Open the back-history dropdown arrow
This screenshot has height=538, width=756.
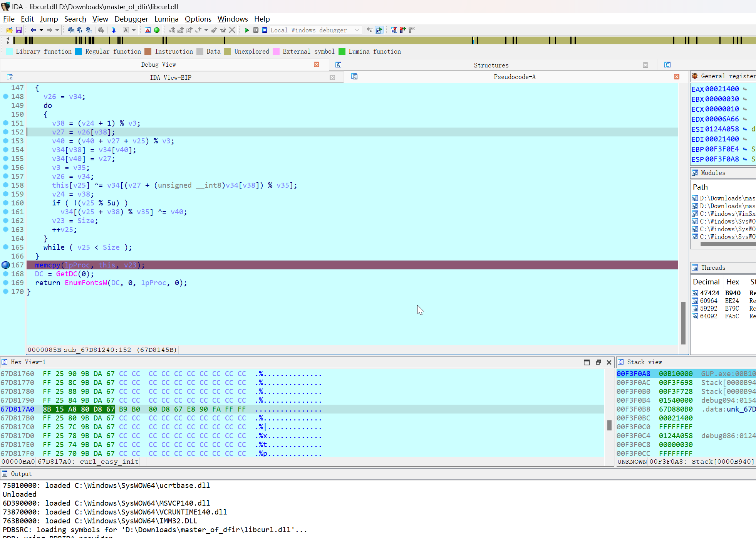(41, 30)
